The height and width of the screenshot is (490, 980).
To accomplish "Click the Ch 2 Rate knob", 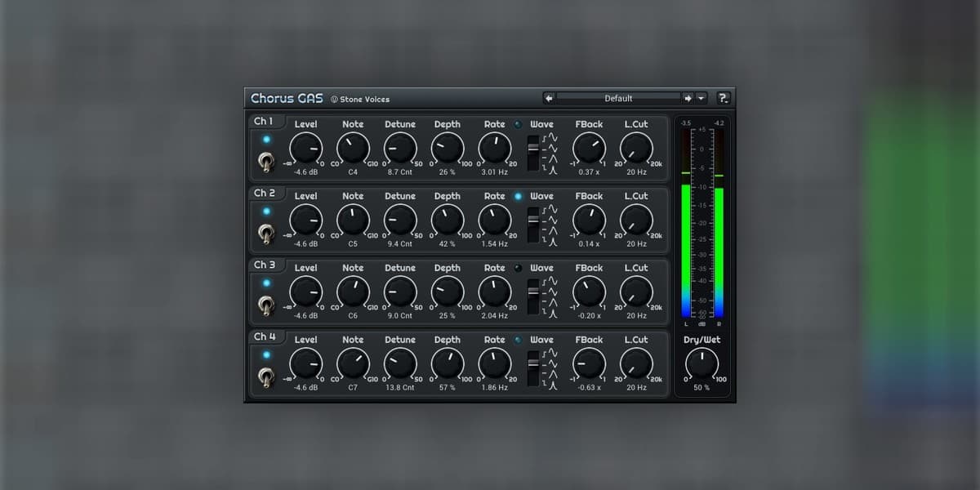I will tap(494, 220).
